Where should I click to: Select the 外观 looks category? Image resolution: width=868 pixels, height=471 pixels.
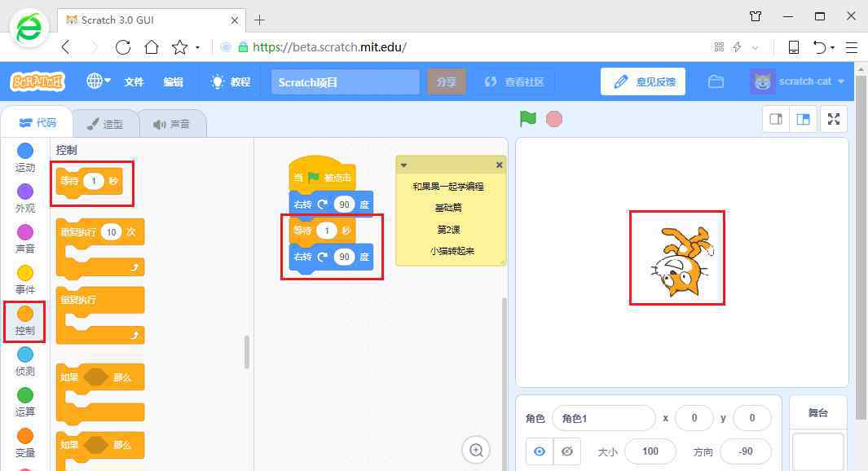coord(25,198)
